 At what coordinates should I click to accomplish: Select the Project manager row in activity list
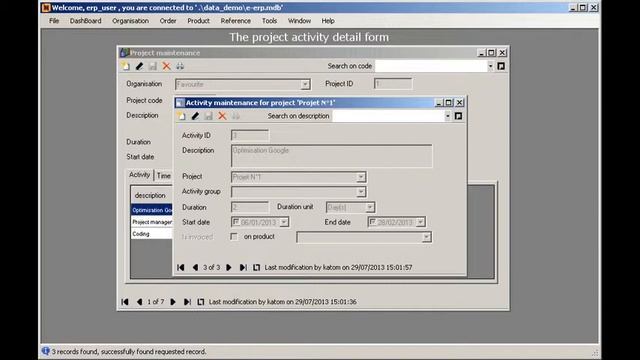point(152,222)
